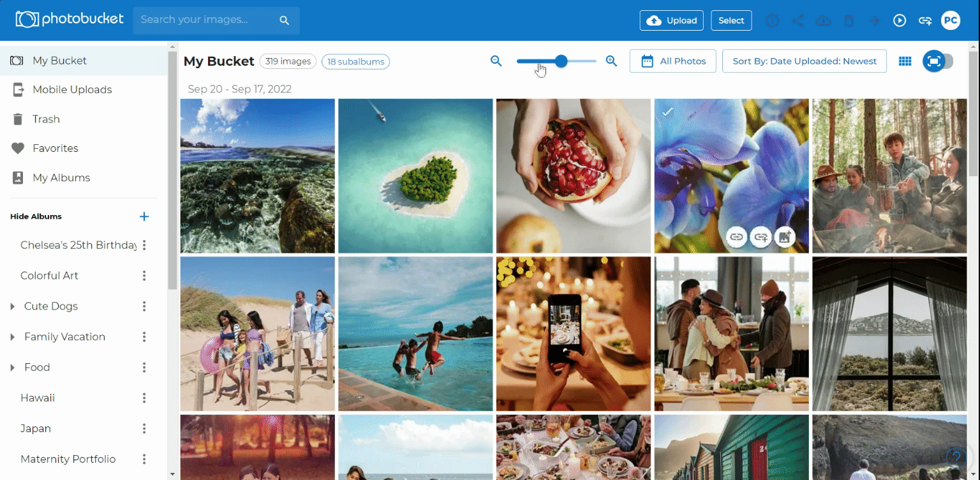This screenshot has width=980, height=480.
Task: Copy link icon on the blue orchid photo
Action: pos(736,237)
